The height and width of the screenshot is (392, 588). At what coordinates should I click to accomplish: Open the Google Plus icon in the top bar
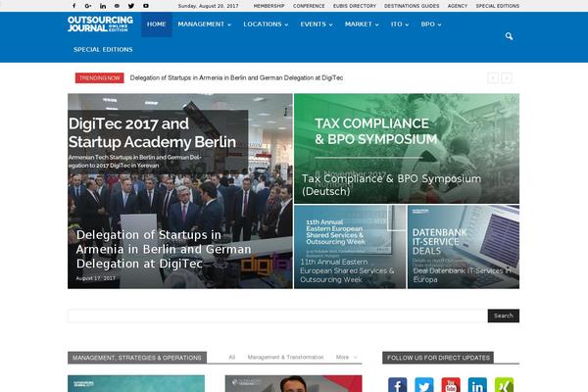pyautogui.click(x=88, y=6)
